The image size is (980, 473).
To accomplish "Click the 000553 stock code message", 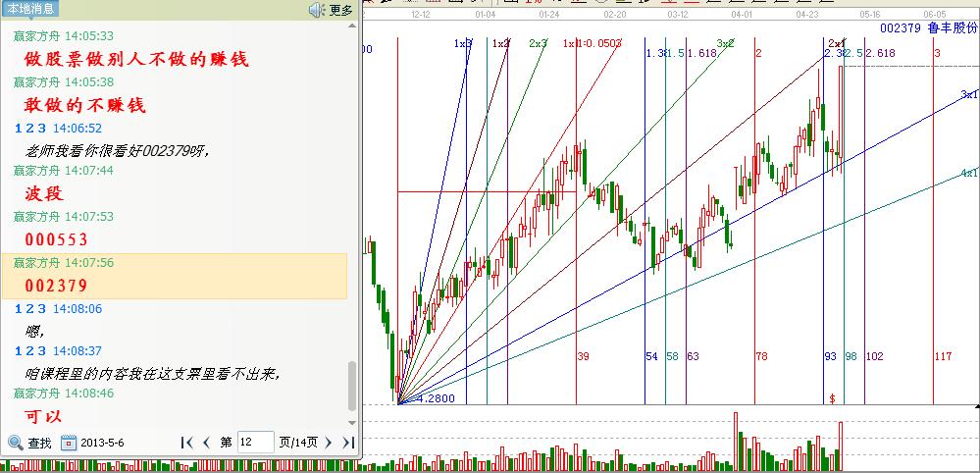I will tap(57, 239).
